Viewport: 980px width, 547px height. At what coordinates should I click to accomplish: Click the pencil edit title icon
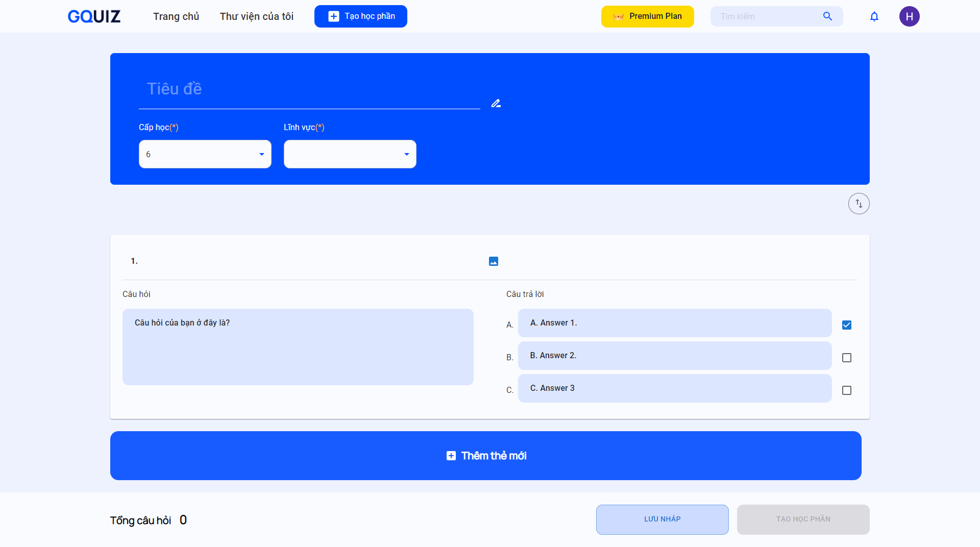(496, 103)
